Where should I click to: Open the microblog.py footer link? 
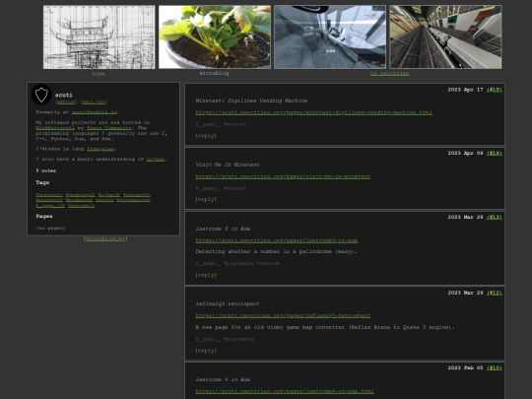pyautogui.click(x=105, y=238)
